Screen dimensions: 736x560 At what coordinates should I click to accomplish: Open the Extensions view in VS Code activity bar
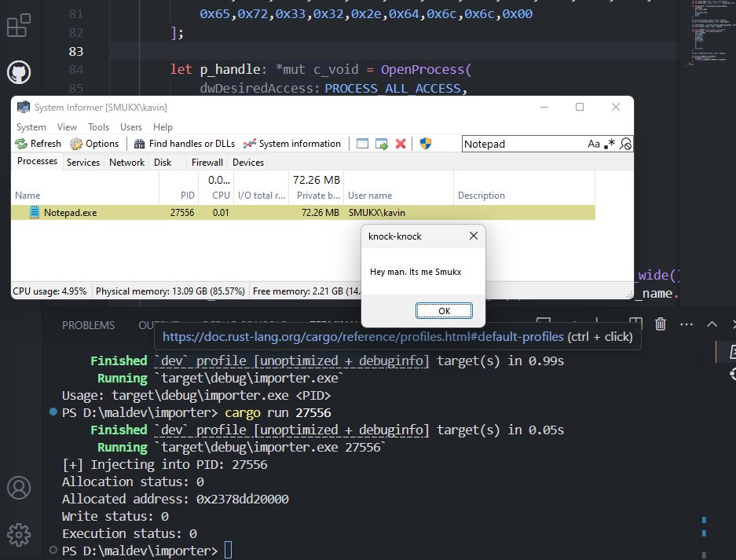pyautogui.click(x=19, y=25)
